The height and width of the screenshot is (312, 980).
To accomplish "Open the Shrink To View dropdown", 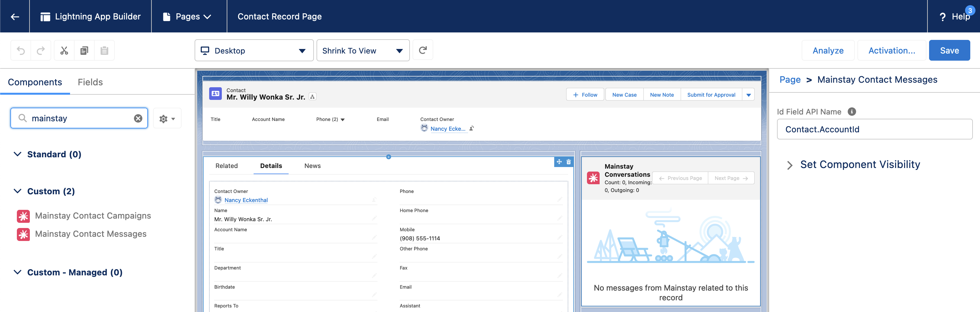I will click(x=363, y=50).
